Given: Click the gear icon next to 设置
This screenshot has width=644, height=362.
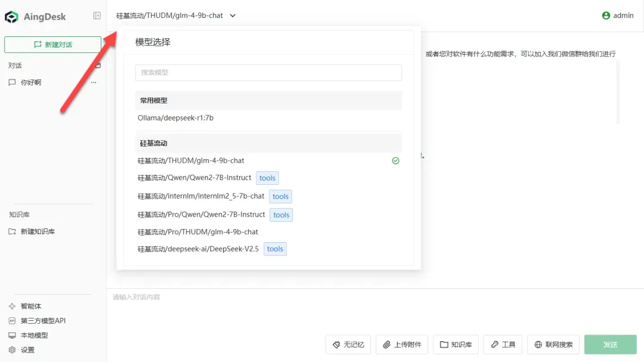Looking at the screenshot, I should tap(12, 349).
